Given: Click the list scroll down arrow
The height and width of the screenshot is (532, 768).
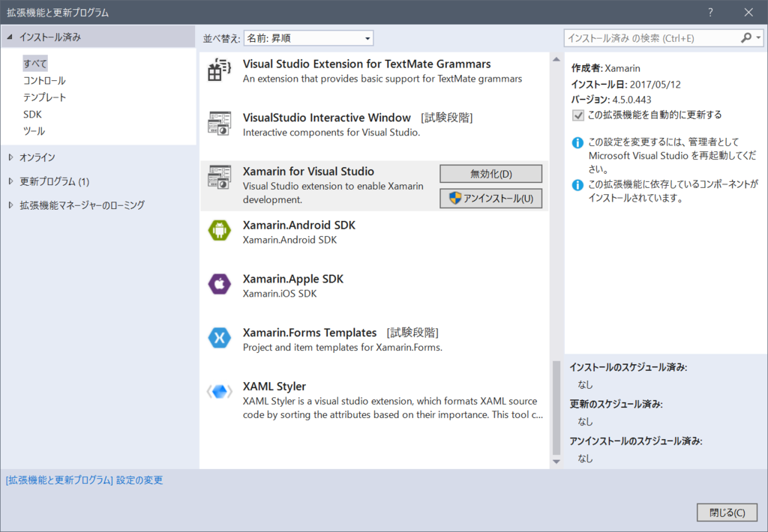Looking at the screenshot, I should coord(556,462).
